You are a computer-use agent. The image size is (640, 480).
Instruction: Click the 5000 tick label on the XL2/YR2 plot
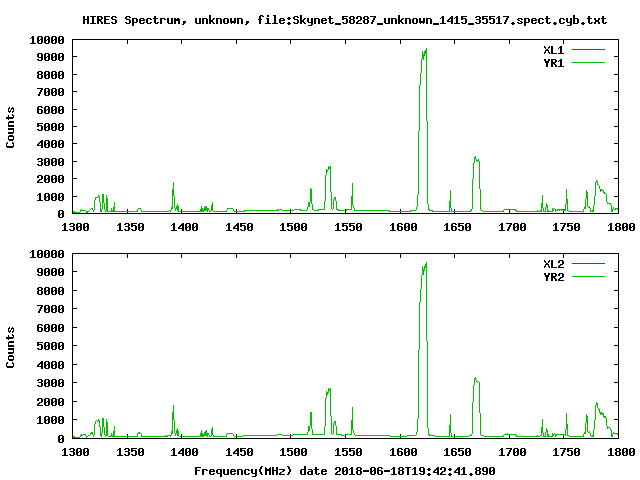[x=50, y=346]
